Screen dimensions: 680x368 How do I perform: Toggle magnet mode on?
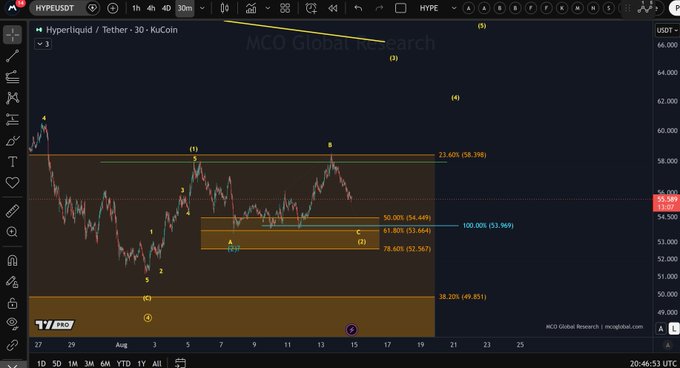point(13,261)
